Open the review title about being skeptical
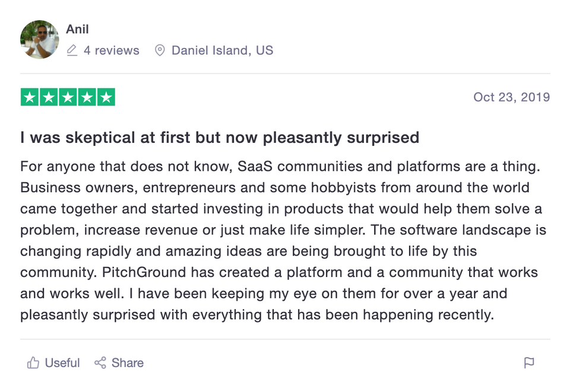570x392 pixels. 220,138
